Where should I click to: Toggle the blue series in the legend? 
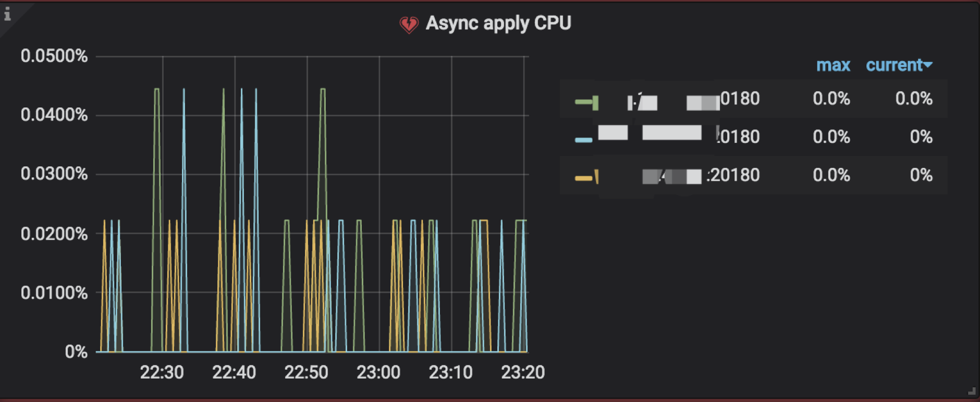(693, 137)
